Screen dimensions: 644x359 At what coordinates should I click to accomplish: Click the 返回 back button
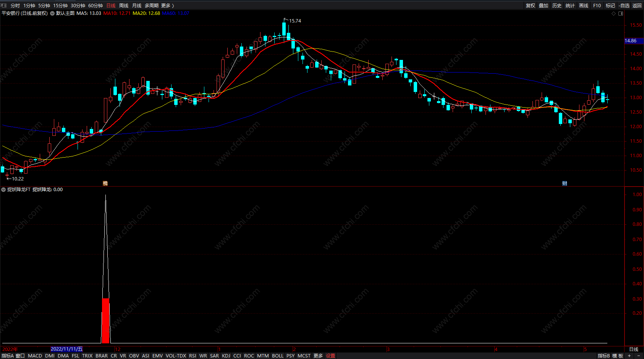coord(637,6)
